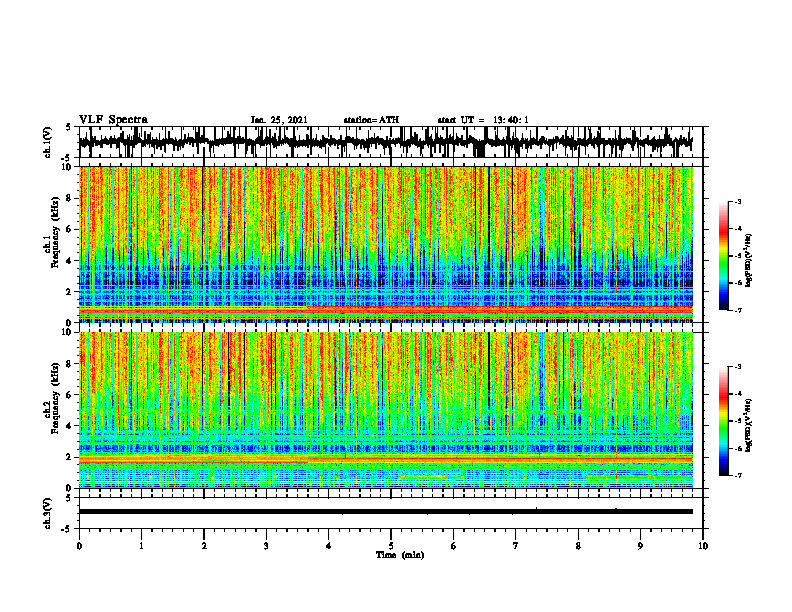This screenshot has width=792, height=612.
Task: Click inside the ch.2 spectrogram panel
Action: coord(385,410)
